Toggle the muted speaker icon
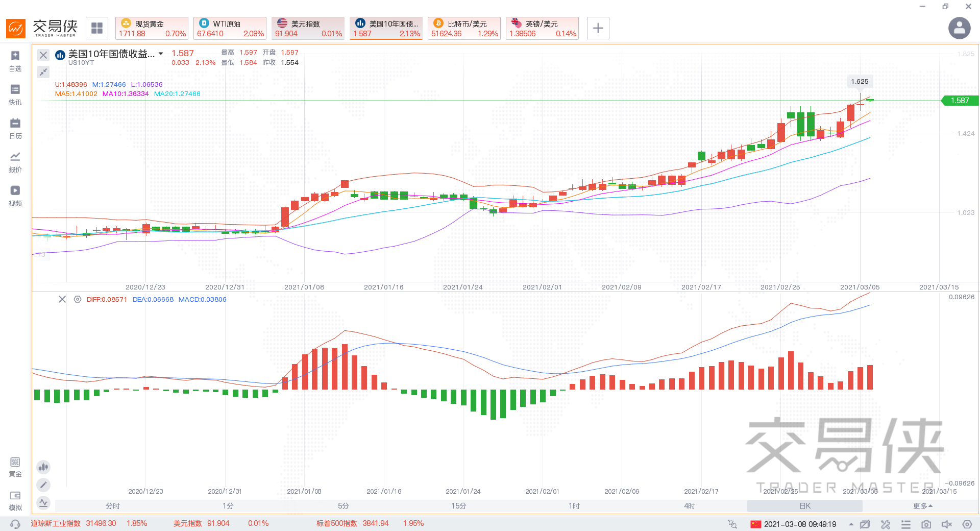 pos(947,524)
